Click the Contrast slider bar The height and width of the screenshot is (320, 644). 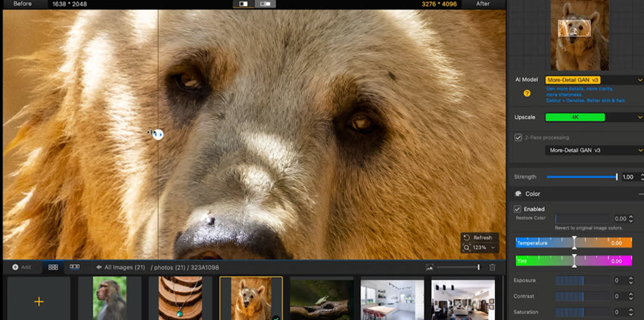pos(583,297)
